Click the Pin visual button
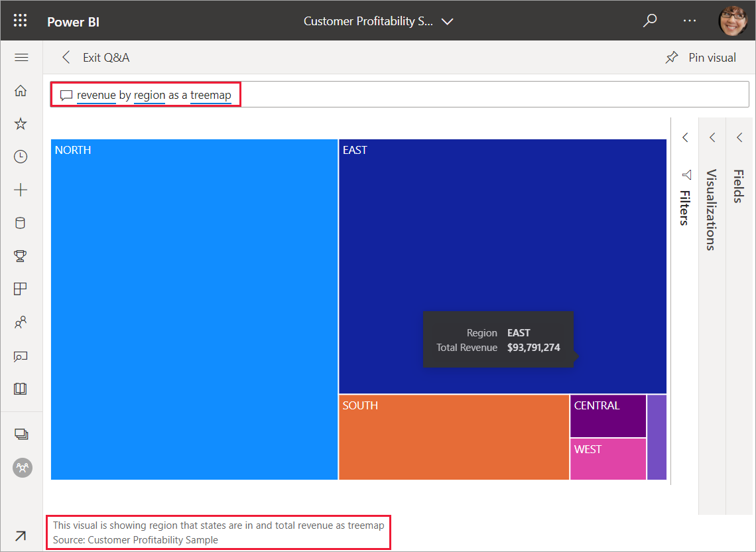Viewport: 756px width, 552px height. (x=700, y=58)
